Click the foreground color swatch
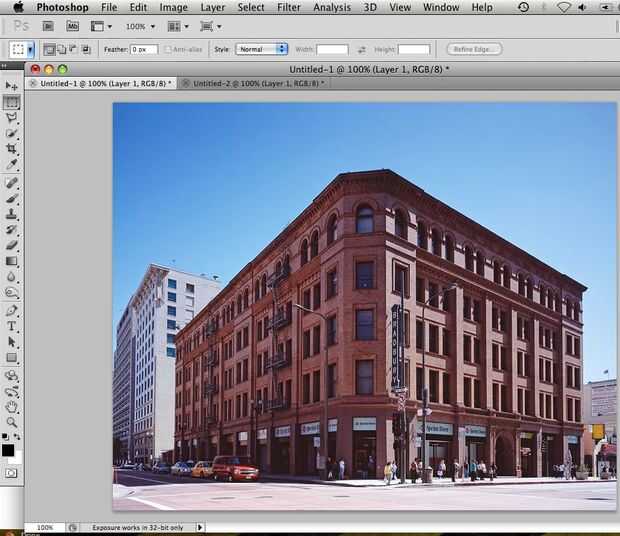The height and width of the screenshot is (536, 620). point(8,450)
